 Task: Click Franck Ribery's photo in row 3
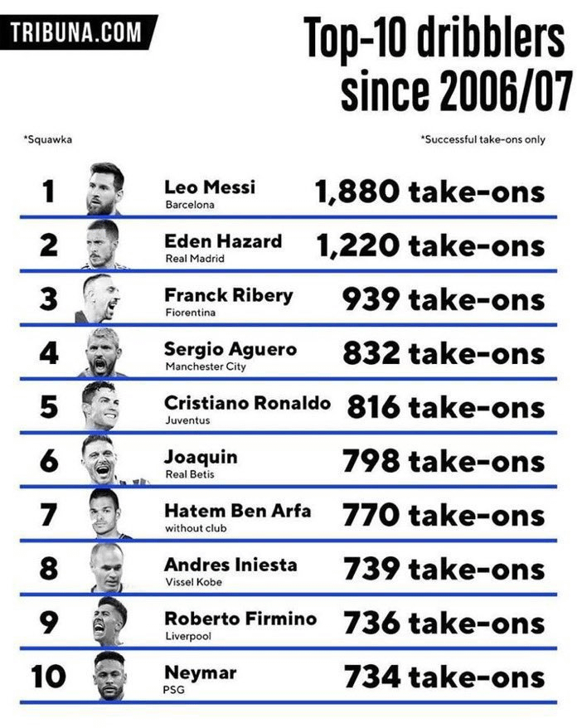(x=99, y=298)
